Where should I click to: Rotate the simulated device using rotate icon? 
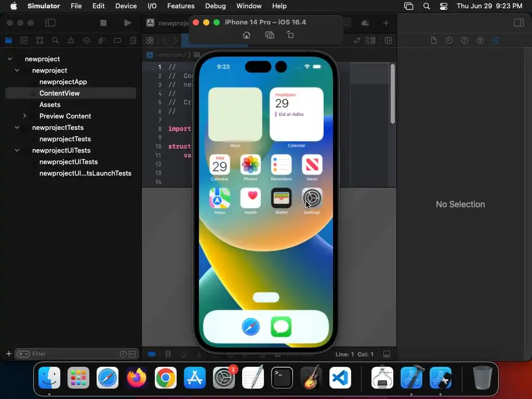(x=290, y=35)
